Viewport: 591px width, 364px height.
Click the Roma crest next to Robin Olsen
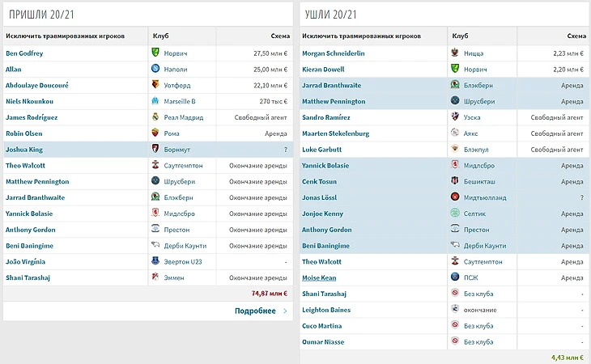pos(155,133)
